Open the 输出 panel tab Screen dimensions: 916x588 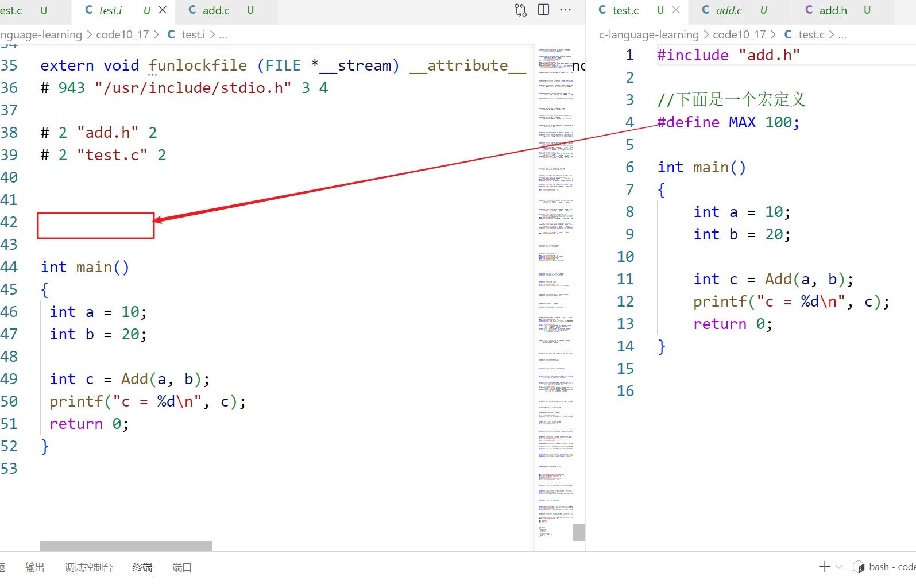pos(34,567)
